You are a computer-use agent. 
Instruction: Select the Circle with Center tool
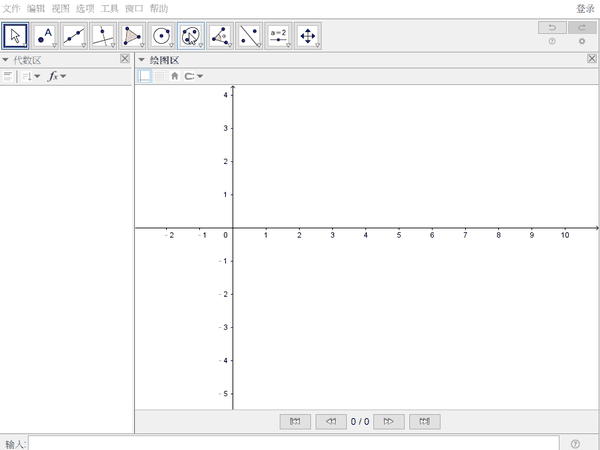coord(161,36)
